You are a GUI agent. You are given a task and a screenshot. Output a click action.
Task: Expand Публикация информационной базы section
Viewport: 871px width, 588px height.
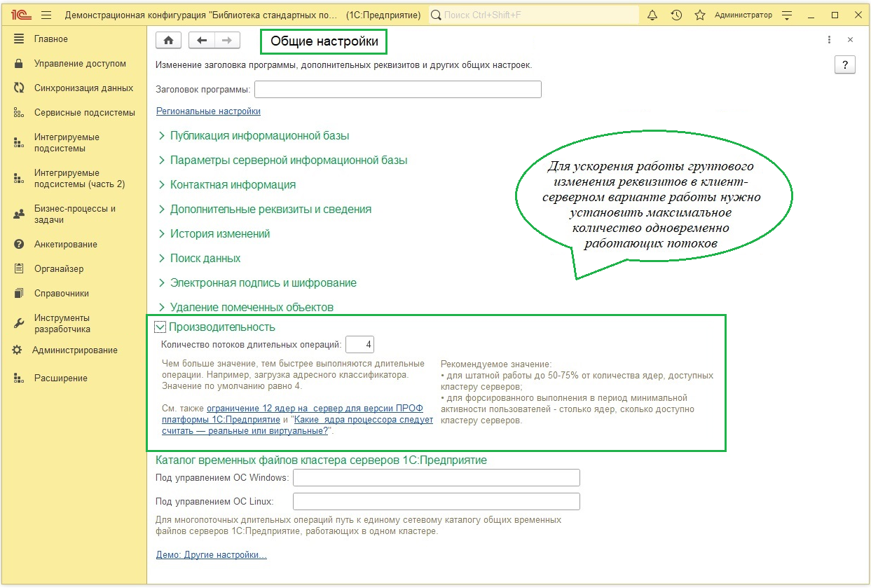259,136
